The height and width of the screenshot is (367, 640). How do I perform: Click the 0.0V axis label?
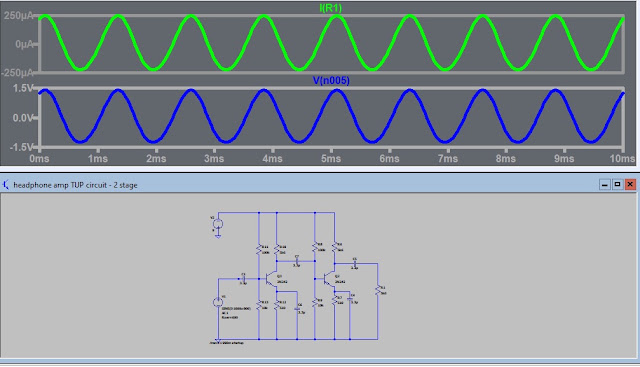(23, 118)
